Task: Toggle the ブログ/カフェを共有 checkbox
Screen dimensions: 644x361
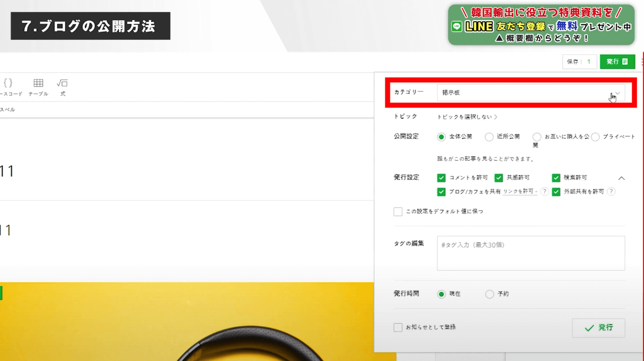Action: point(441,192)
